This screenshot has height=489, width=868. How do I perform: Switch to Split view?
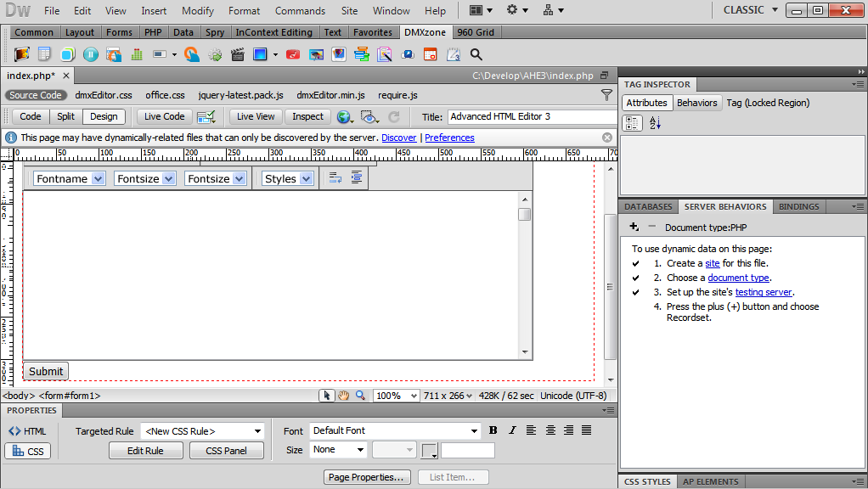tap(65, 116)
